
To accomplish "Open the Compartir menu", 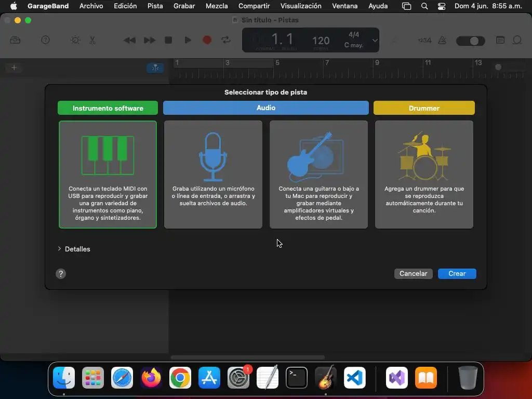I will 254,6.
